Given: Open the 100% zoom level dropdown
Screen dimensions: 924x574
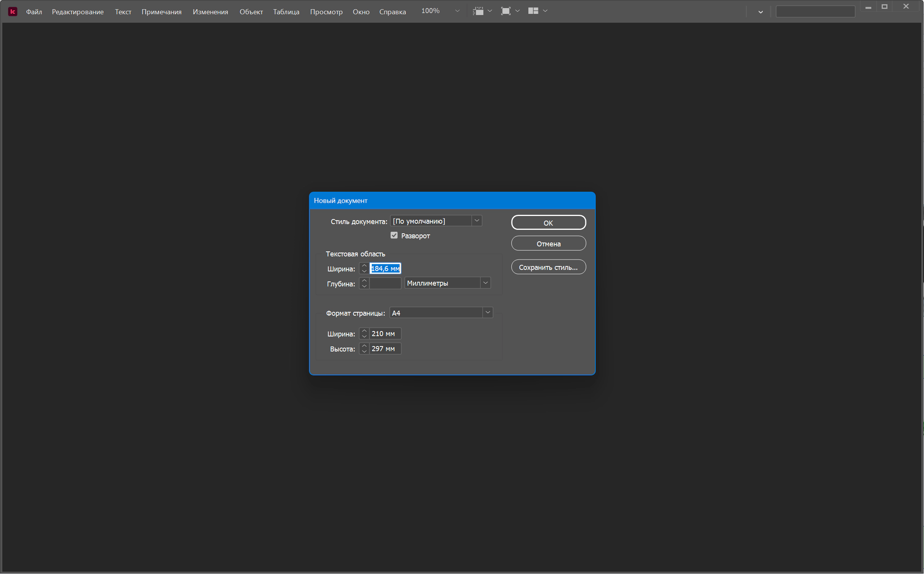Looking at the screenshot, I should tap(457, 11).
